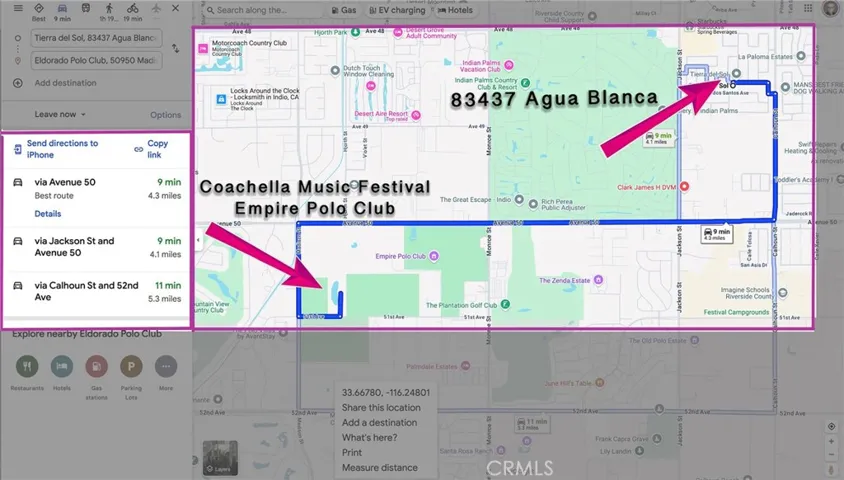Image resolution: width=844 pixels, height=480 pixels.
Task: Filter map by Hotels
Action: (x=455, y=10)
